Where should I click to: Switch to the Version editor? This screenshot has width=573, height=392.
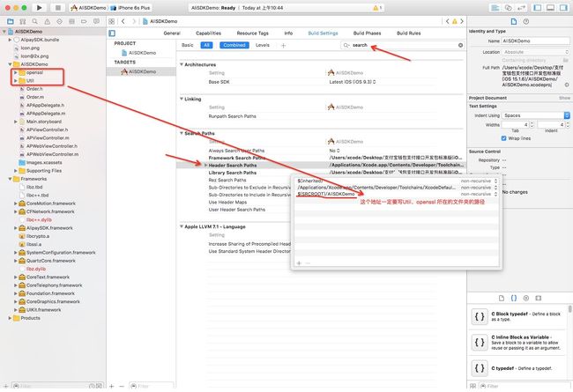[x=521, y=8]
